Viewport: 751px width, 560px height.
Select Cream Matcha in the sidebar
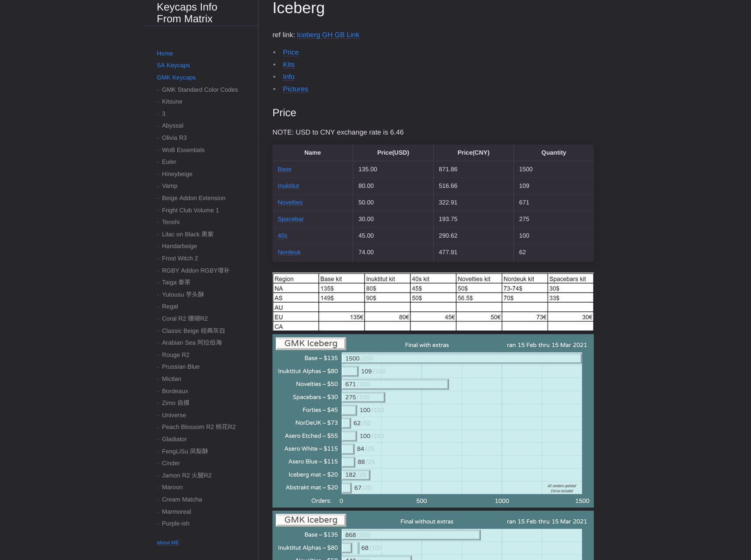click(x=182, y=500)
